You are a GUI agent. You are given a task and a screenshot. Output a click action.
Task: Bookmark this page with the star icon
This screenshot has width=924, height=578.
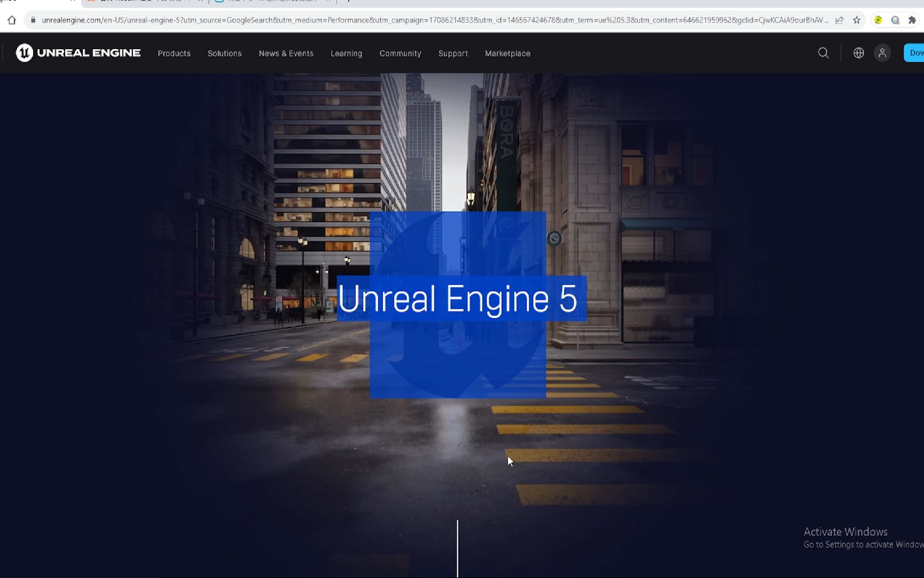click(857, 20)
